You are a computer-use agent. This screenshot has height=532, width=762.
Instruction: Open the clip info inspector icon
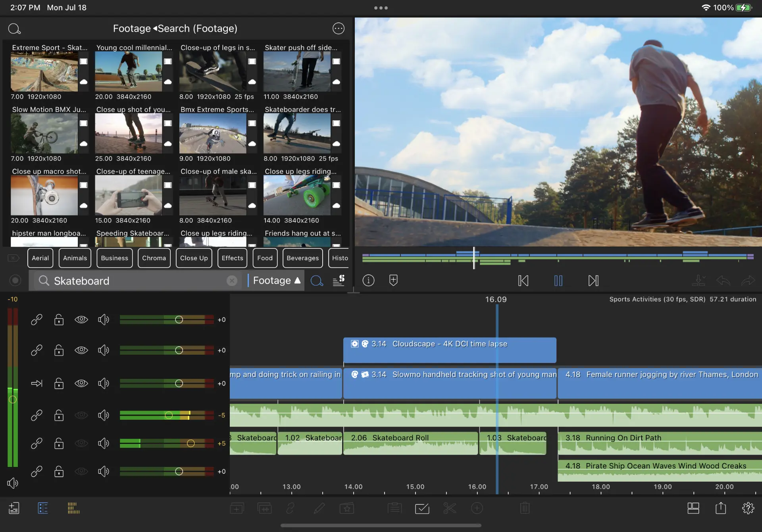coord(368,280)
